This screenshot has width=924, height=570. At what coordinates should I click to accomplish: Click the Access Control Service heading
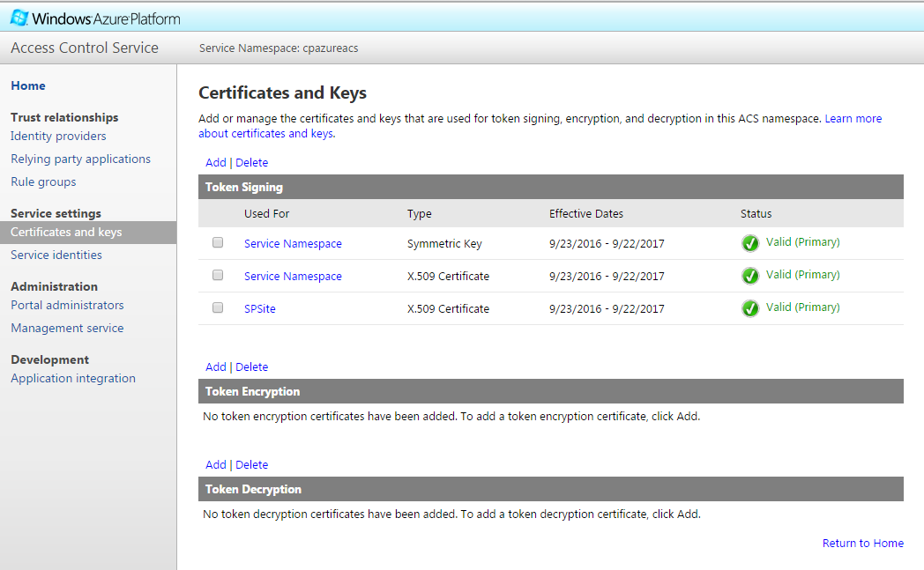[x=85, y=48]
